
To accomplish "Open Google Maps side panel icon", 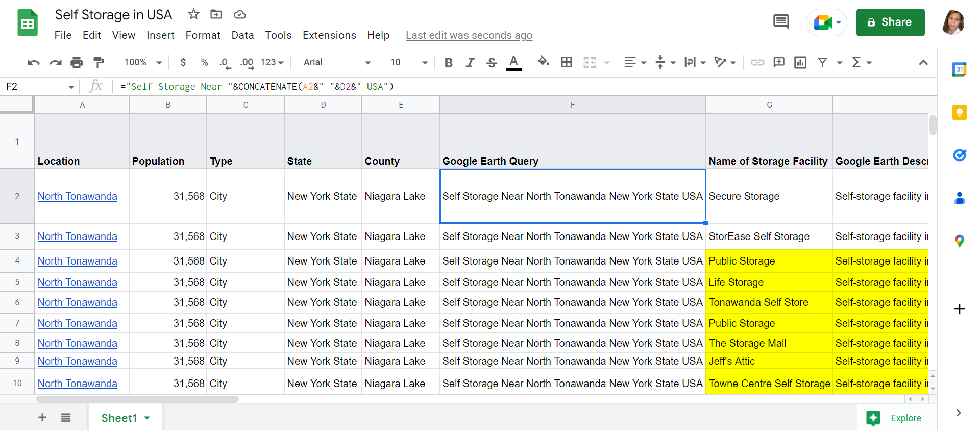I will pos(959,241).
